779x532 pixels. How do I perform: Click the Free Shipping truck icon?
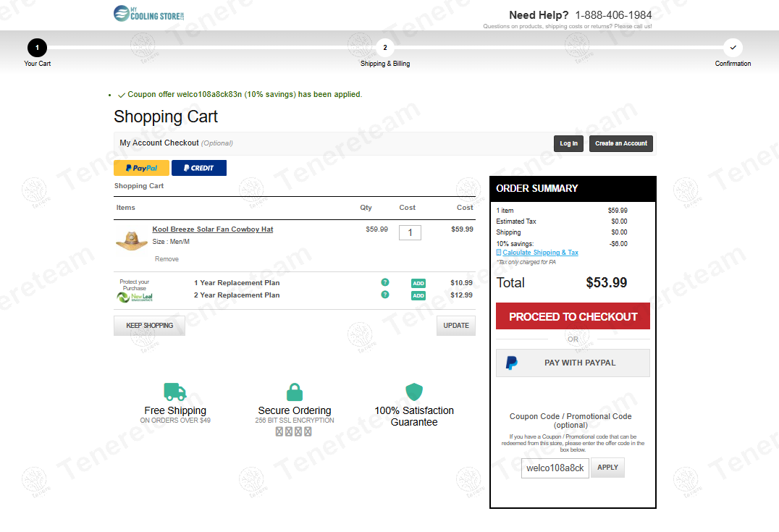point(175,392)
